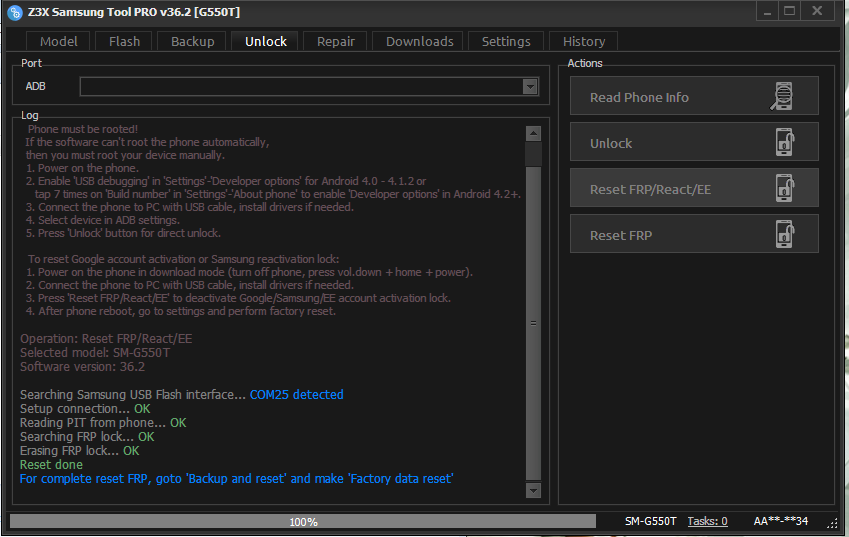Switch to the Flash tab
The height and width of the screenshot is (537, 849).
coord(125,41)
